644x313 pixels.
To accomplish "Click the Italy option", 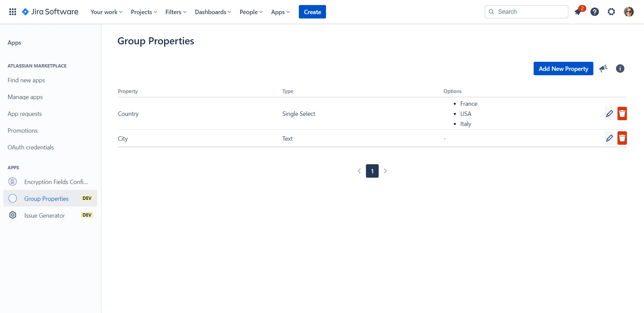I will [x=466, y=124].
